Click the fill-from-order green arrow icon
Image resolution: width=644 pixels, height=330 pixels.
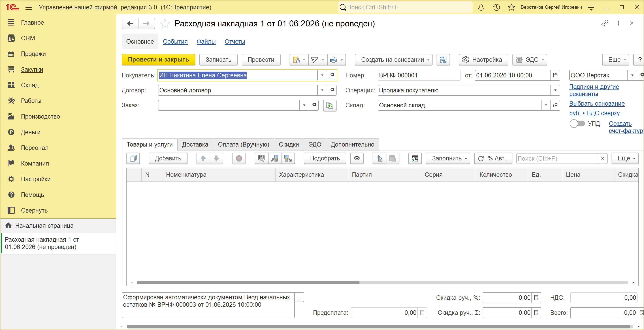330,105
